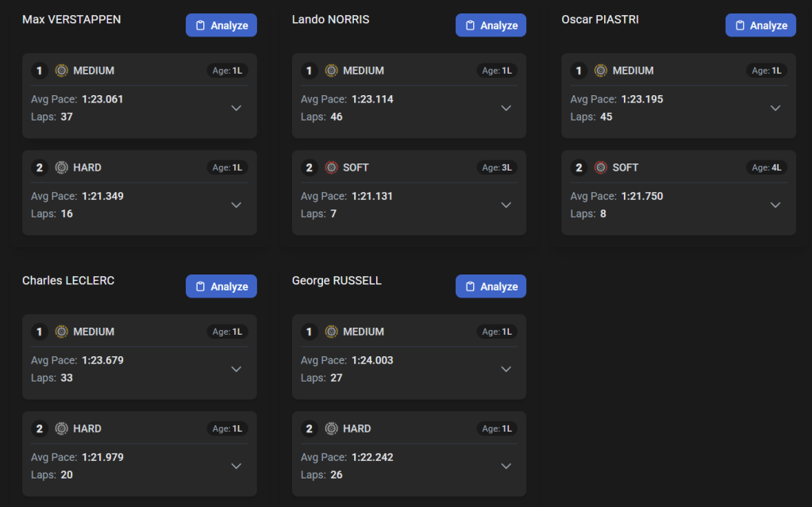Click hard tyre icon in Verstappen's stint 2

coord(62,167)
